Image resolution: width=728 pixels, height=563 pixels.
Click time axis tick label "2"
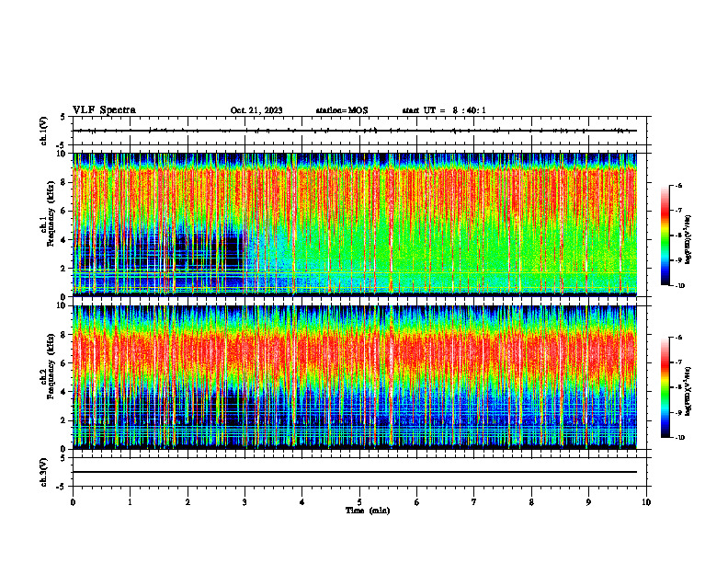click(188, 502)
